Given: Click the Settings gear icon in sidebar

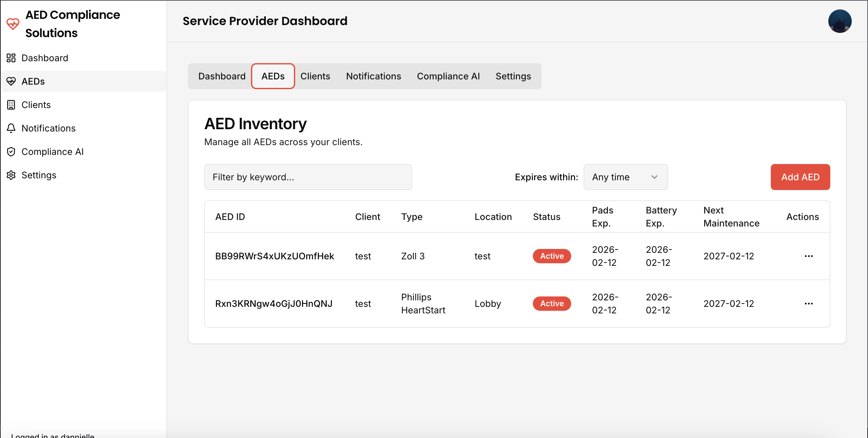Looking at the screenshot, I should [11, 175].
